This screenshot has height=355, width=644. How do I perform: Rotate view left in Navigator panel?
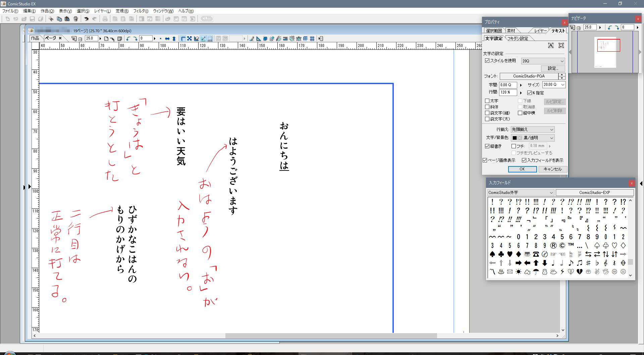click(610, 28)
